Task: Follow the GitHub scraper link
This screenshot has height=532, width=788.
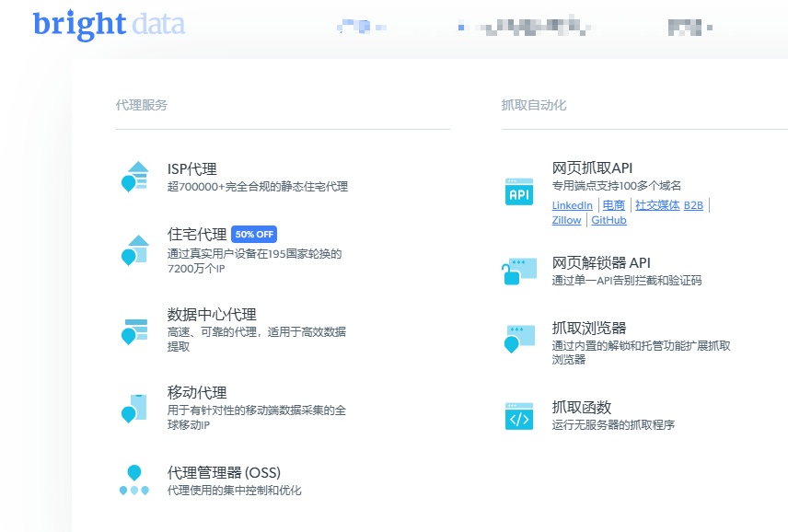Action: pos(608,220)
